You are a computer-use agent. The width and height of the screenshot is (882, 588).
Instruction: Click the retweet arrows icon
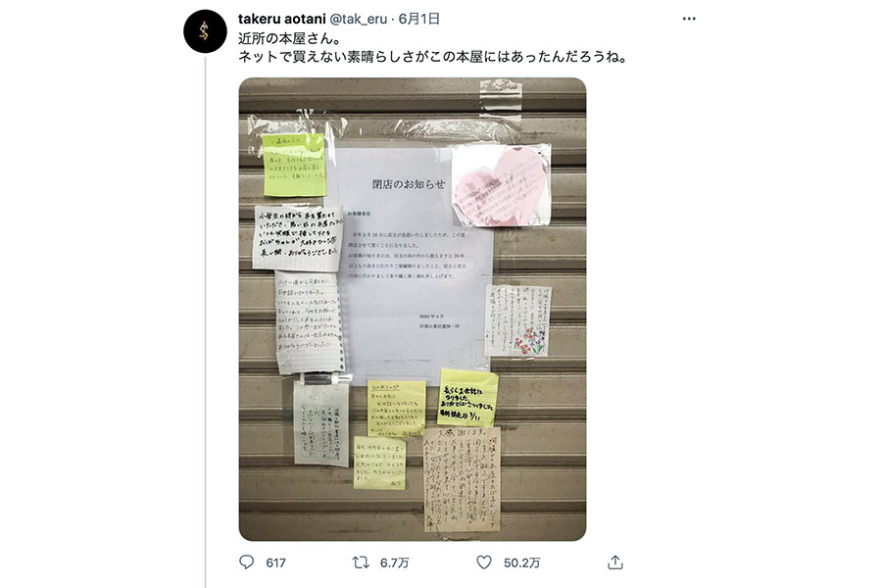click(x=360, y=563)
